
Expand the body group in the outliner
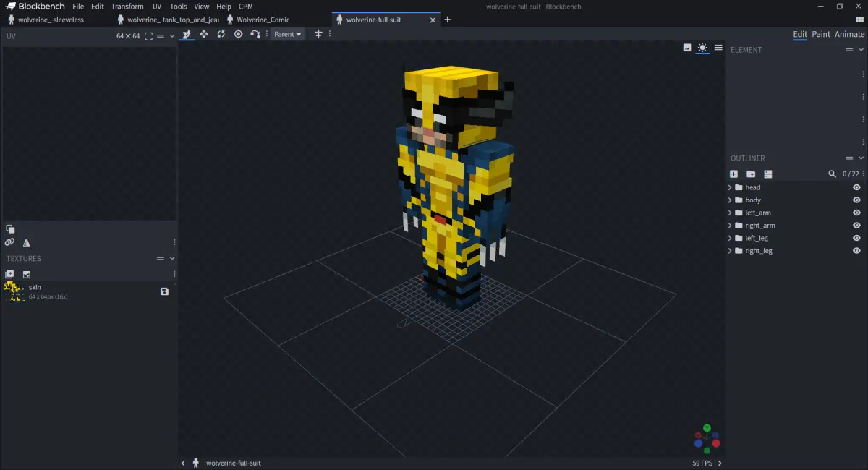pos(730,200)
